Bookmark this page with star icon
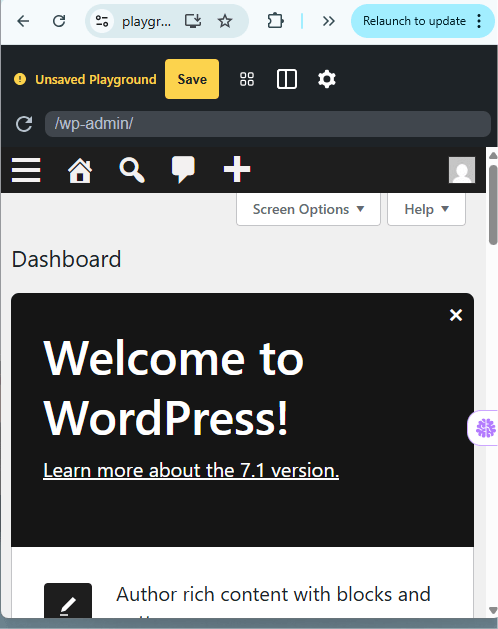This screenshot has height=629, width=498. click(x=225, y=21)
